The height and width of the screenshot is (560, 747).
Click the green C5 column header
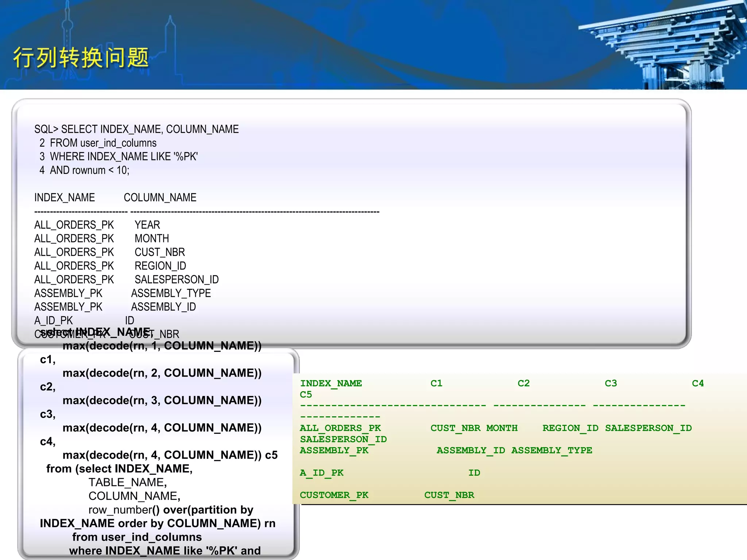coord(306,394)
